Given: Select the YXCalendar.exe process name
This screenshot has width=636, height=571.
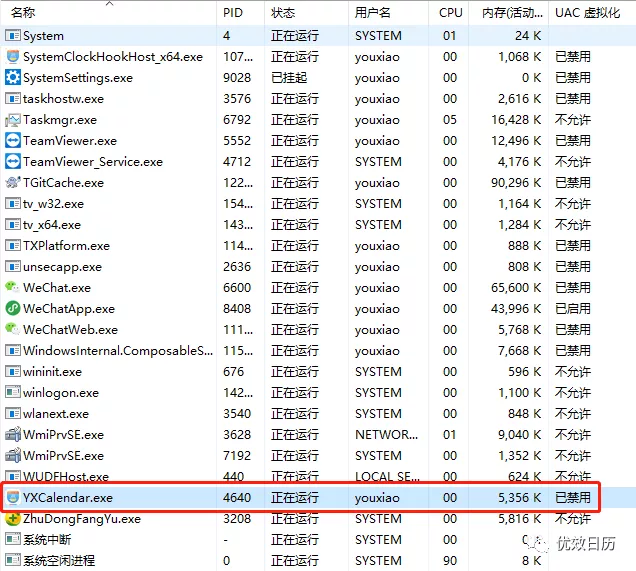Looking at the screenshot, I should pyautogui.click(x=68, y=498).
